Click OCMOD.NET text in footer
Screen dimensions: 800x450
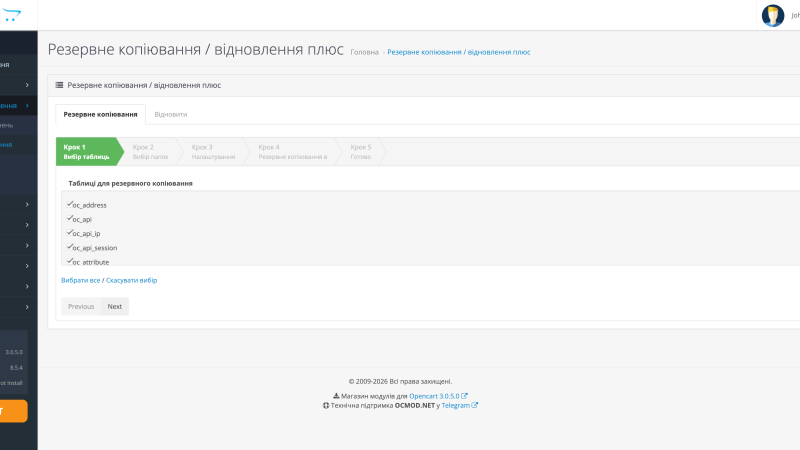pyautogui.click(x=415, y=405)
